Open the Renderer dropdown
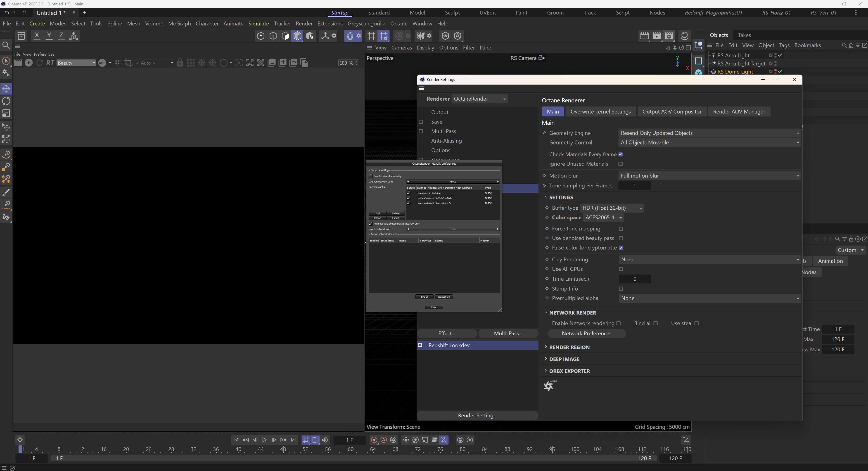The width and height of the screenshot is (868, 471). click(479, 99)
